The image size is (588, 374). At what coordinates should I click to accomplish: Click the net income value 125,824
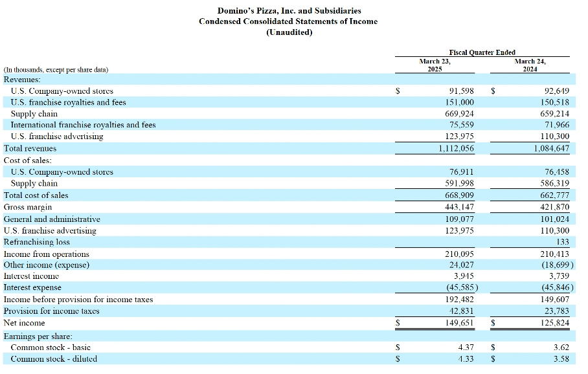tap(554, 323)
